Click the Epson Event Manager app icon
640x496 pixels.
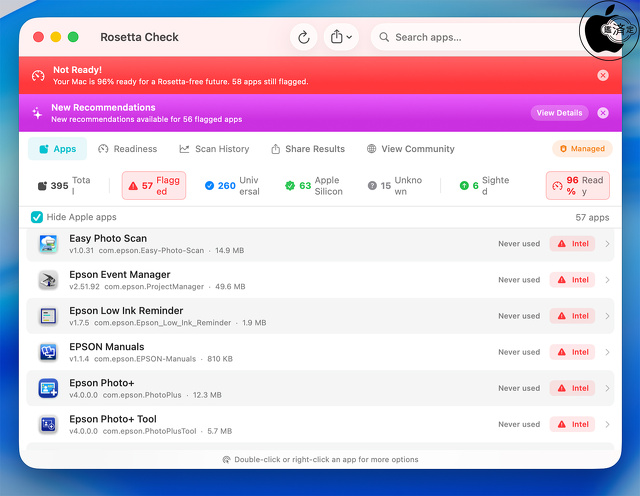(x=48, y=280)
